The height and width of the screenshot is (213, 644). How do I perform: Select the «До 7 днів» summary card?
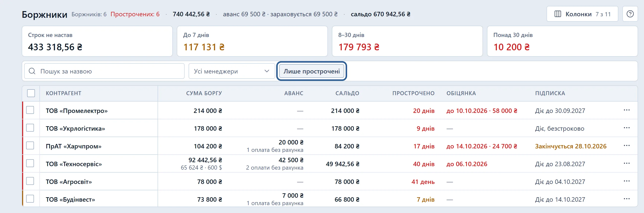tap(252, 41)
